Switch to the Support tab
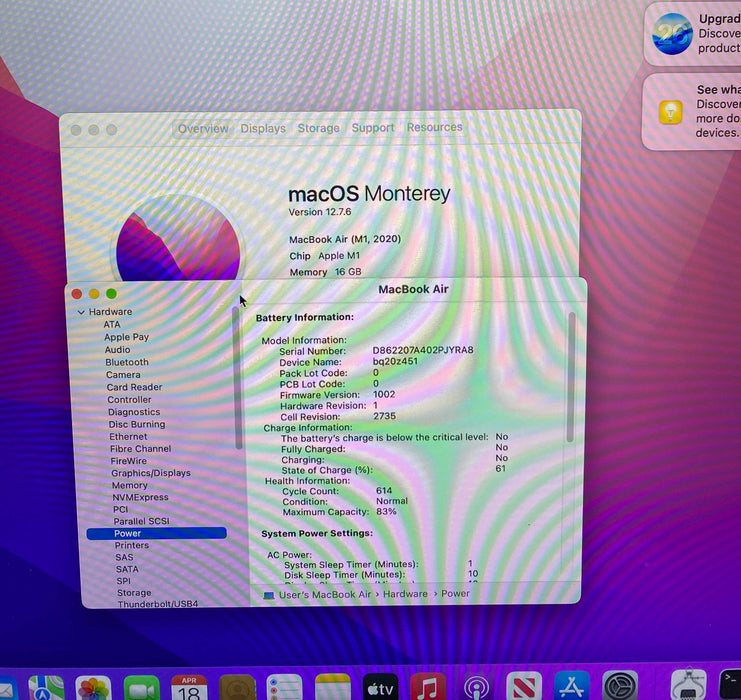Viewport: 741px width, 700px height. click(x=373, y=128)
